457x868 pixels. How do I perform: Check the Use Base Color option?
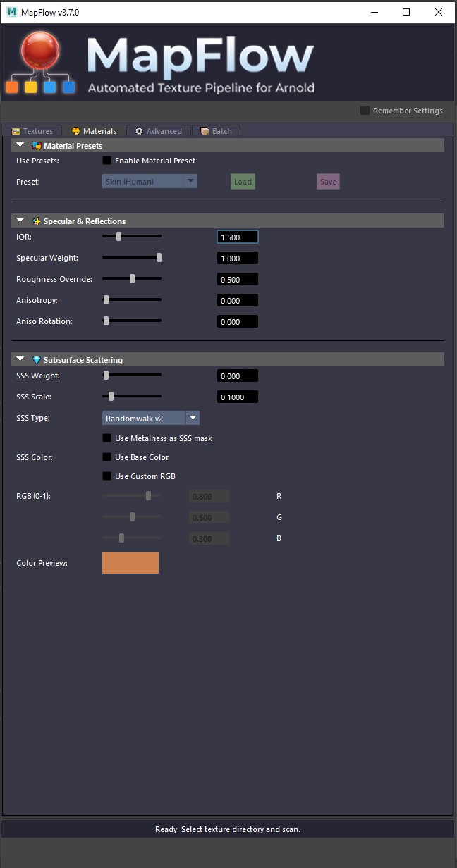pos(107,457)
